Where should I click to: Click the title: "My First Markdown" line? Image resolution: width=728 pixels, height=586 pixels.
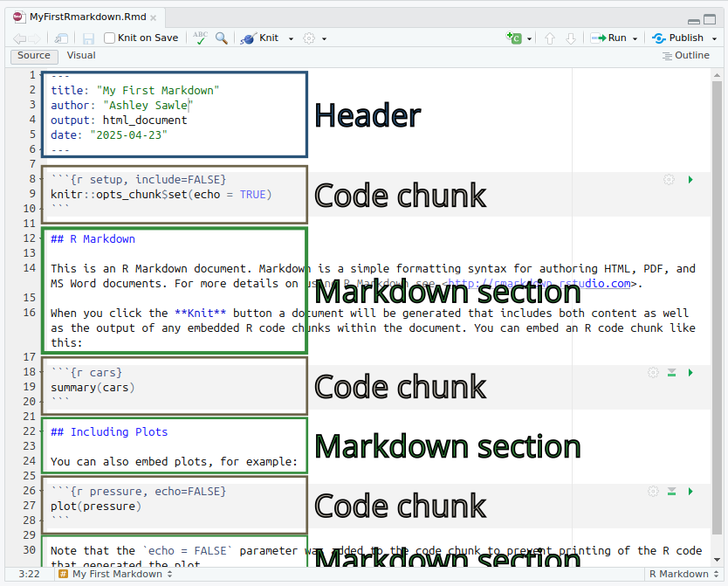pos(134,90)
